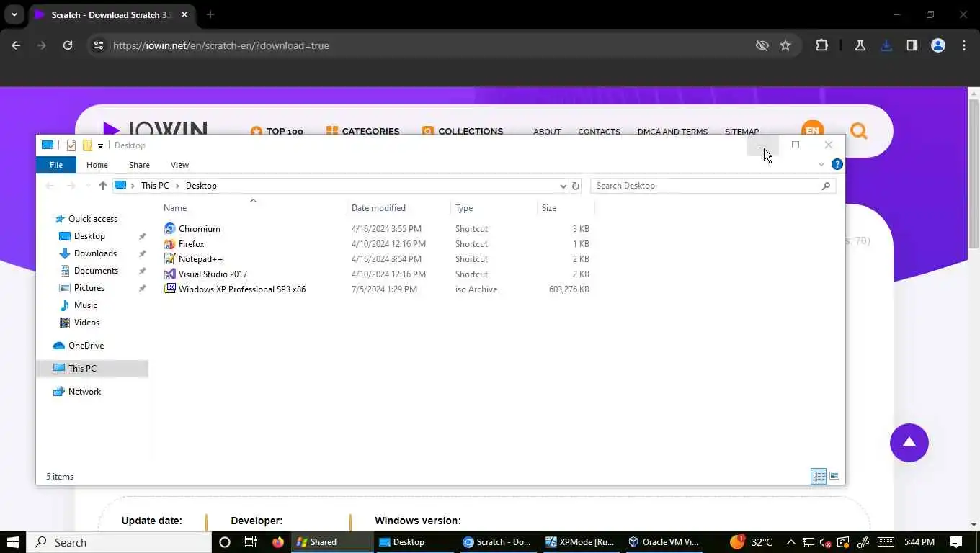This screenshot has width=980, height=553.
Task: Open a new Chrome tab
Action: tap(210, 14)
